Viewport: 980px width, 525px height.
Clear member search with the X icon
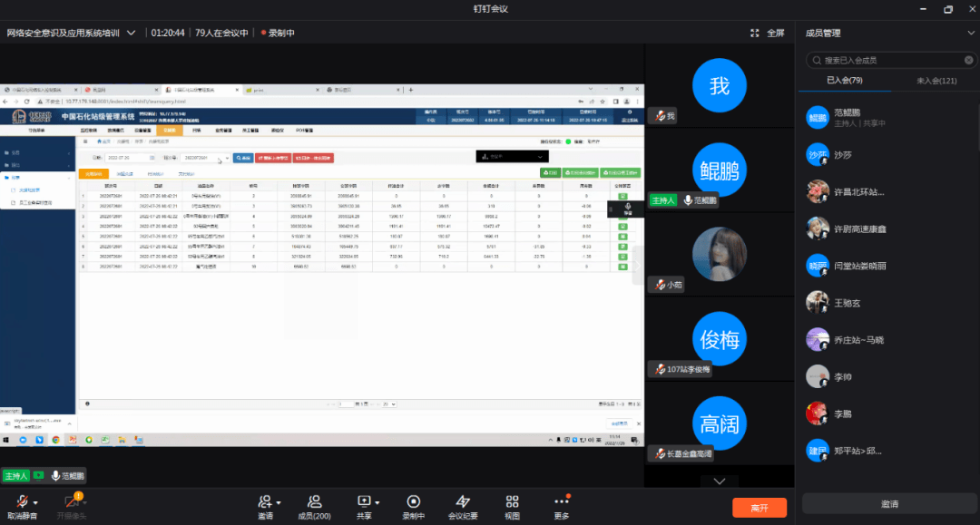click(x=968, y=60)
